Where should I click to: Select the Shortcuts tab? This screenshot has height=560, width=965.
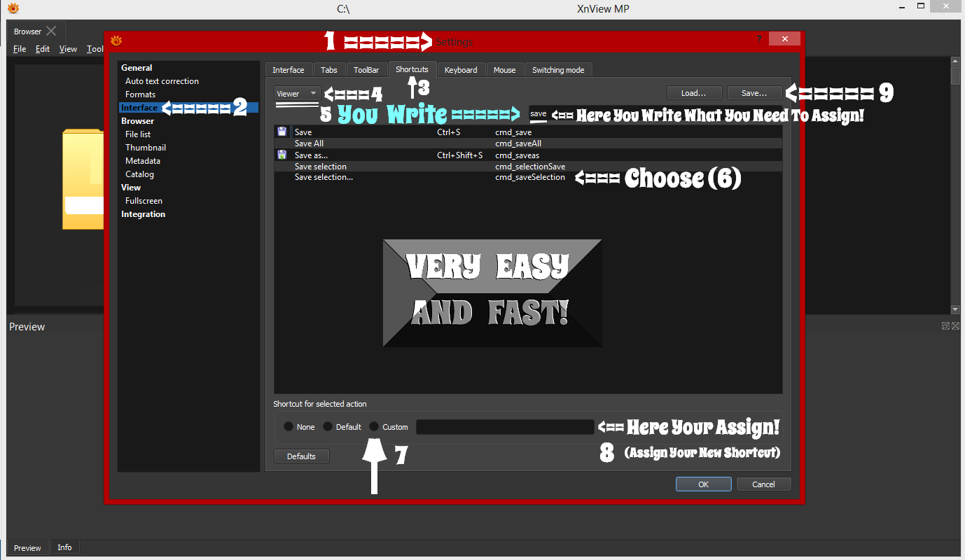click(412, 69)
